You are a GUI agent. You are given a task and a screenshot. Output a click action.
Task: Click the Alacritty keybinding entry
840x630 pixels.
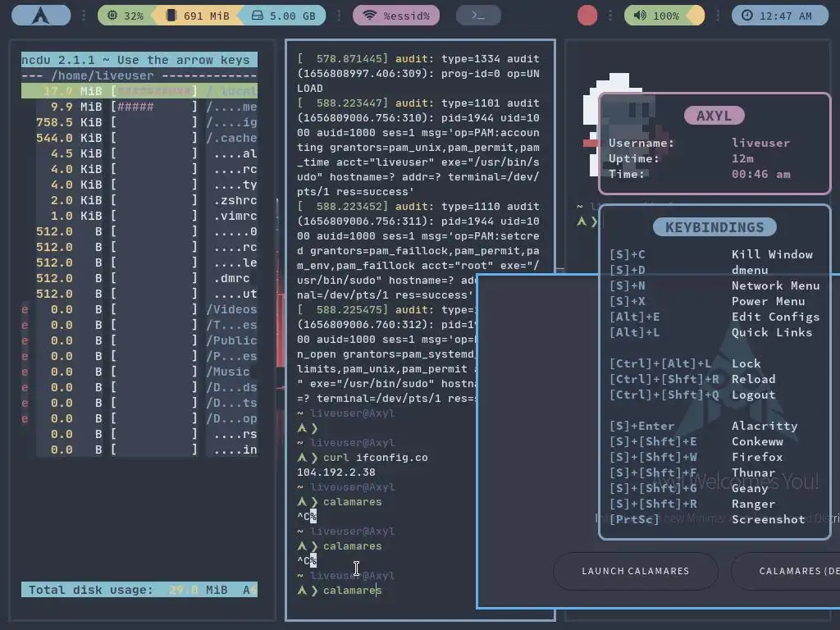pos(765,426)
